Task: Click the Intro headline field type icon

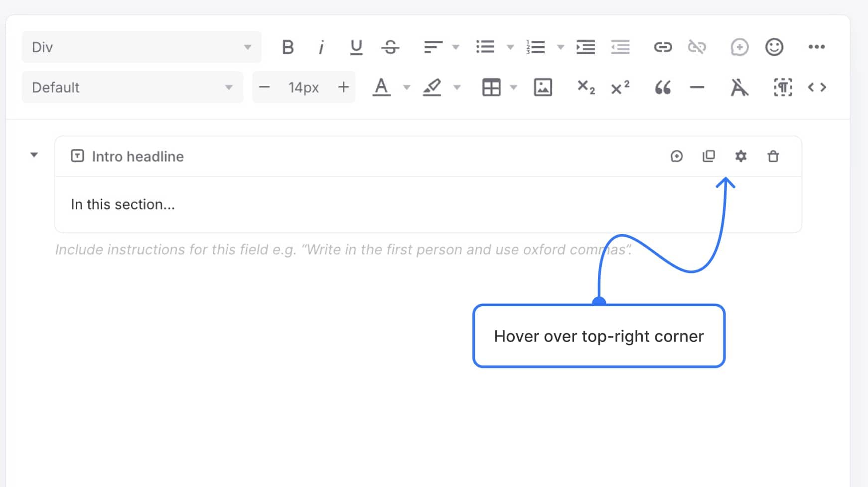Action: tap(77, 156)
